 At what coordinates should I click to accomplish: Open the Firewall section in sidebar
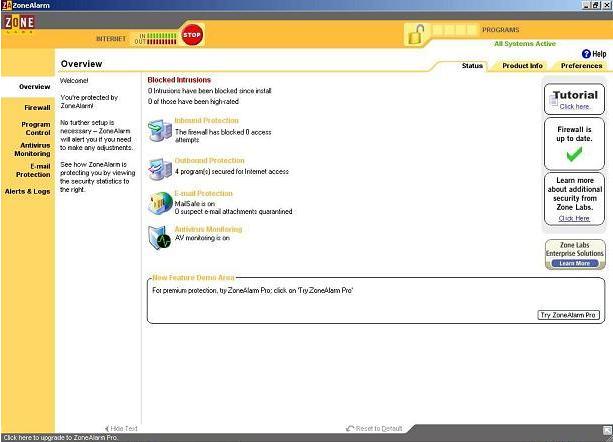pyautogui.click(x=37, y=107)
